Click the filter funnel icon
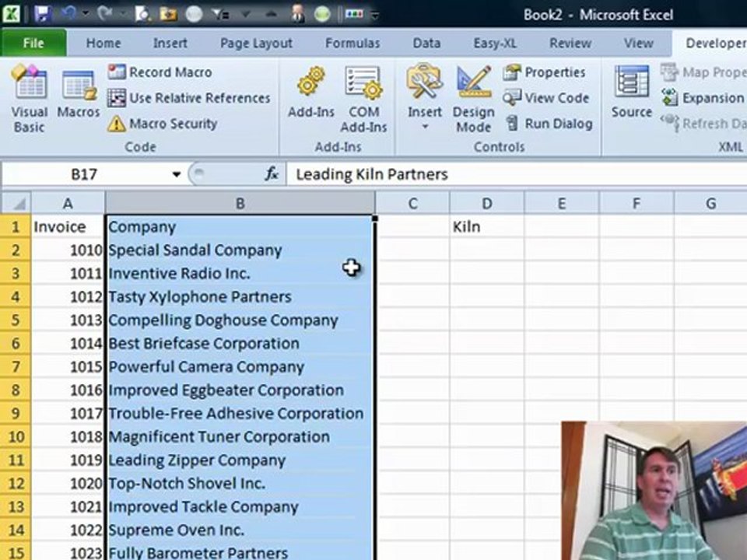The height and width of the screenshot is (560, 747). 220,14
